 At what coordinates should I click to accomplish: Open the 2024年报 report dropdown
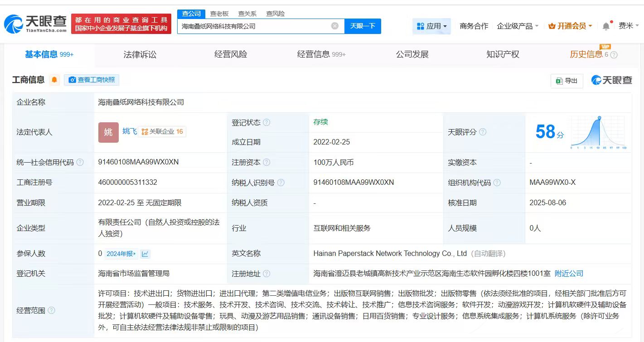[121, 254]
